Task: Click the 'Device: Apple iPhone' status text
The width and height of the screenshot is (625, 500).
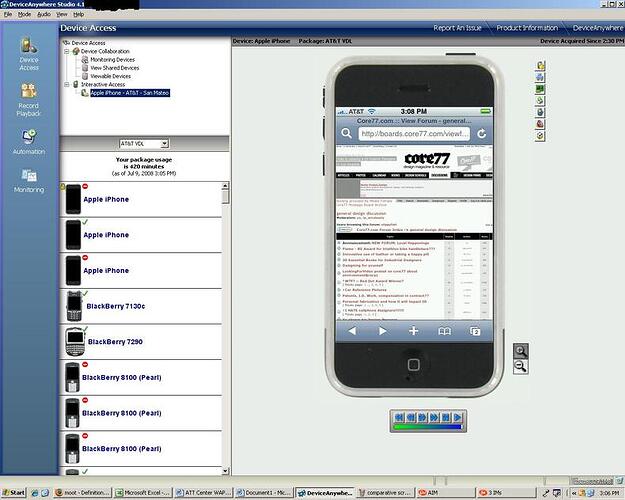Action: coord(261,41)
